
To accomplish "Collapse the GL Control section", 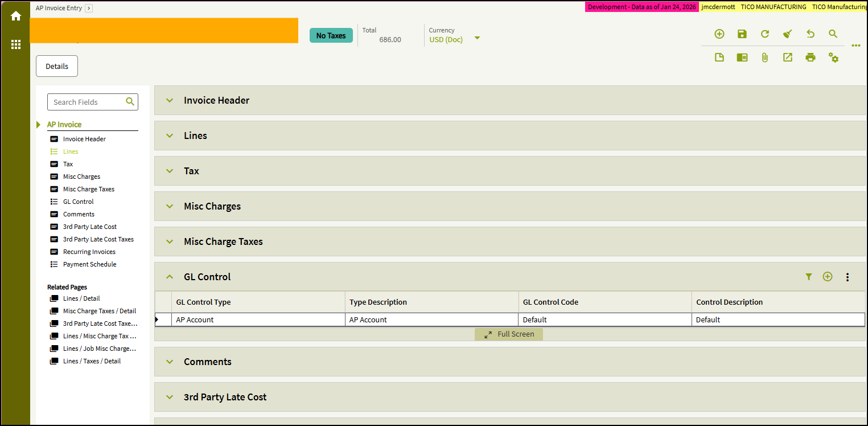I will pyautogui.click(x=170, y=277).
